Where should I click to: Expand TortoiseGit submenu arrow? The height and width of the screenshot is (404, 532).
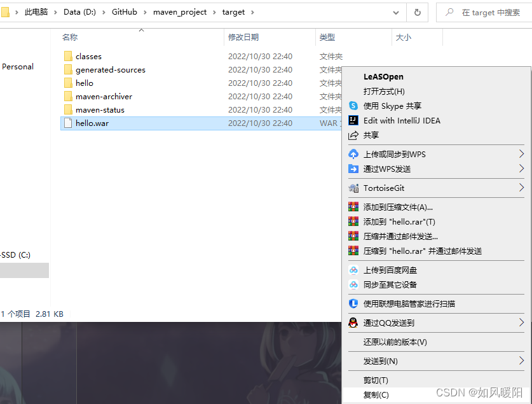(x=521, y=188)
